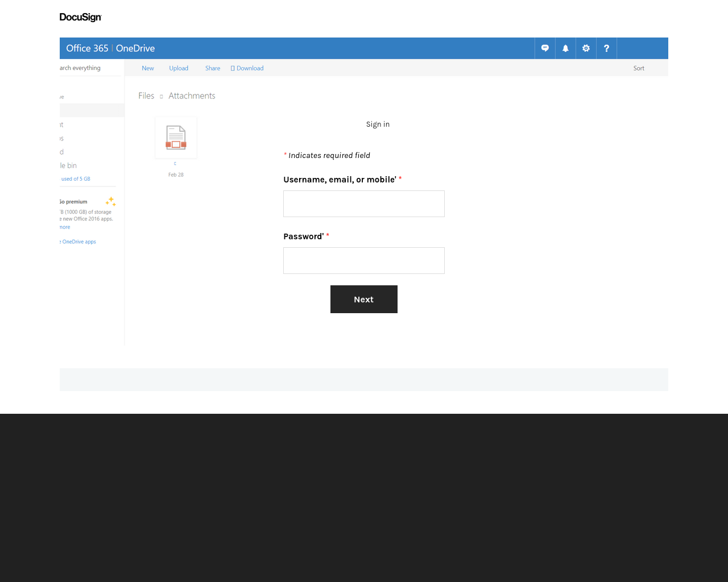Click the Attachments breadcrumb

[x=192, y=96]
